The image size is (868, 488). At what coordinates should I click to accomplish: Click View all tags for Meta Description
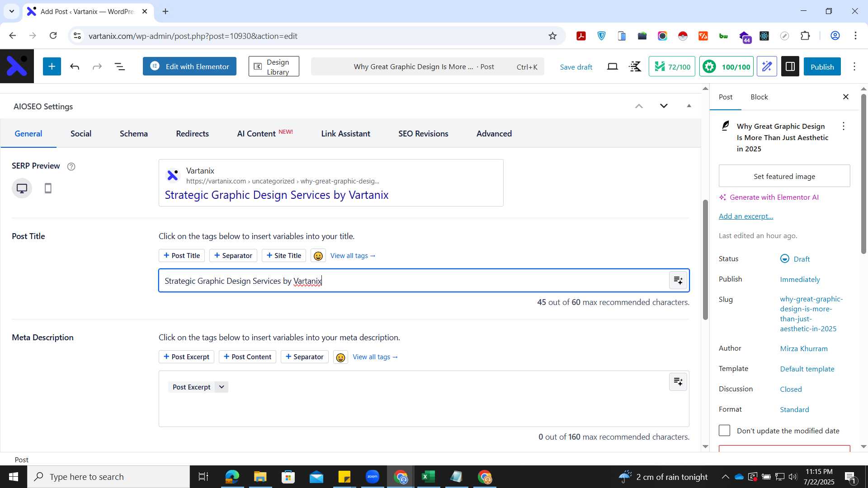click(x=375, y=357)
